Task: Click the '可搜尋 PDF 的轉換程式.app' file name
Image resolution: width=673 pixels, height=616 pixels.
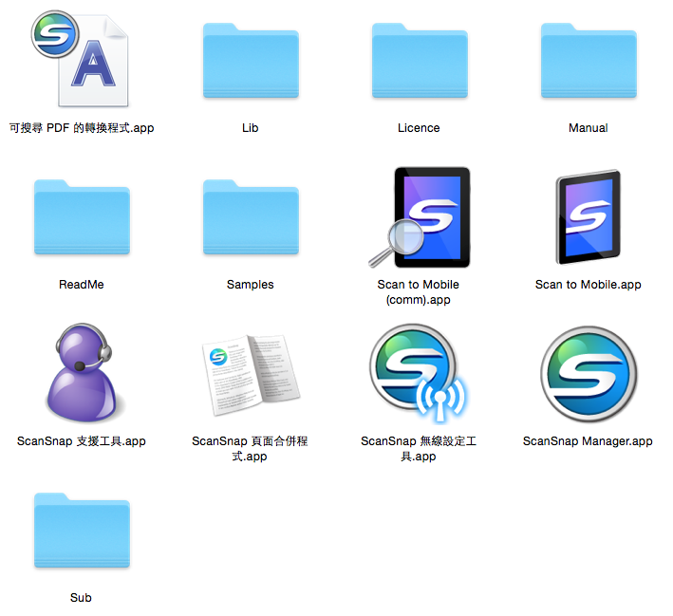Action: [x=82, y=128]
